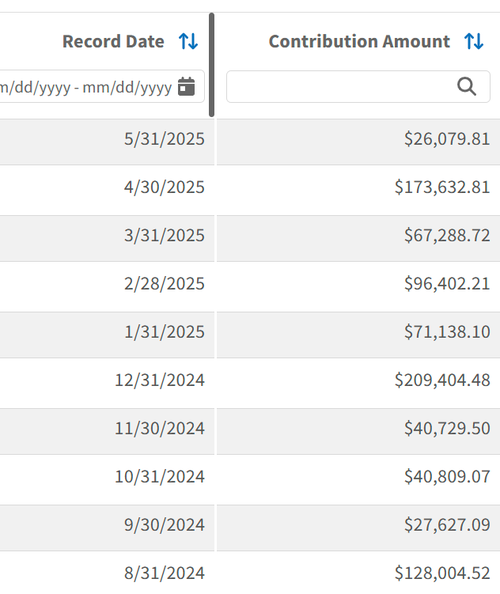The image size is (500, 594).
Task: Select the 1/31/2025 record date cell
Action: [x=107, y=331]
